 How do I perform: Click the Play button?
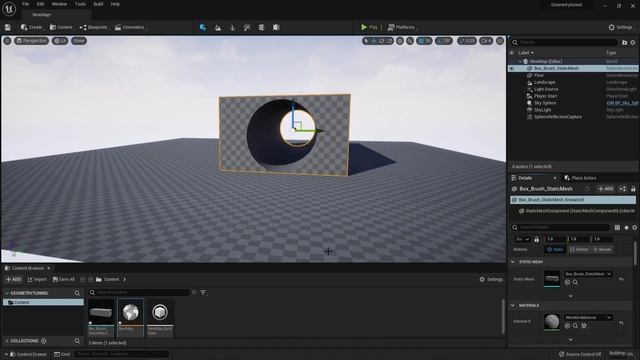(369, 27)
